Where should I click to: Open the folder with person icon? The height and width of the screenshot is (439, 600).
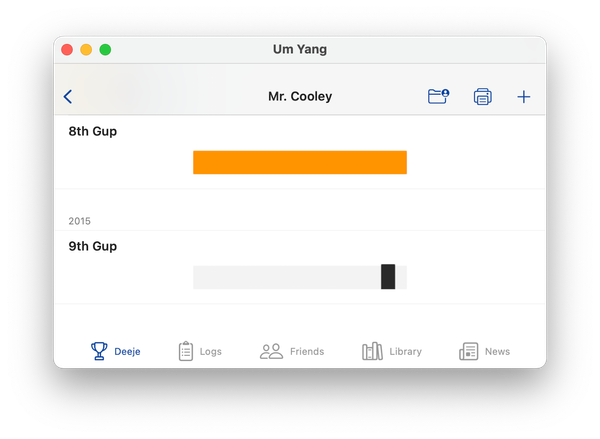[x=439, y=96]
